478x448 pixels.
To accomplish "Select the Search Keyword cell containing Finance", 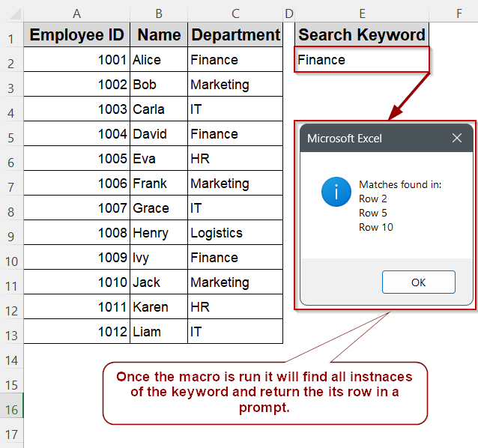I will pos(362,60).
